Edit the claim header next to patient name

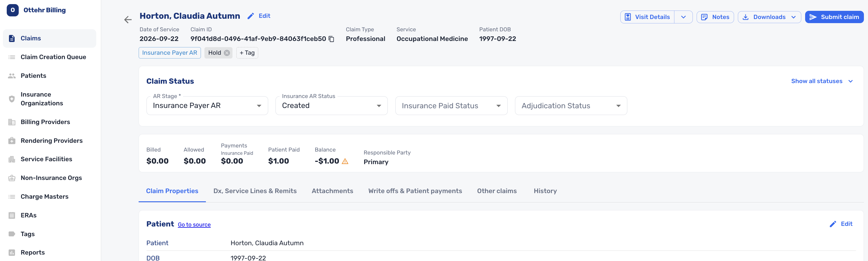coord(259,16)
